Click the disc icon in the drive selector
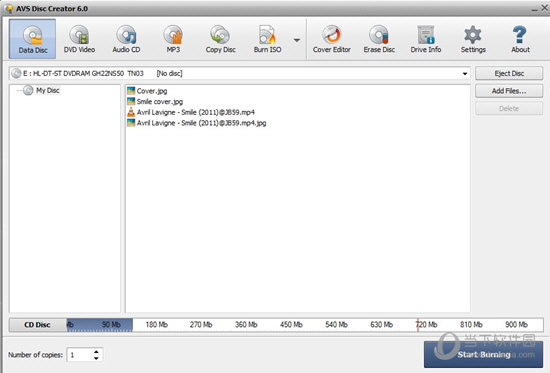 16,73
